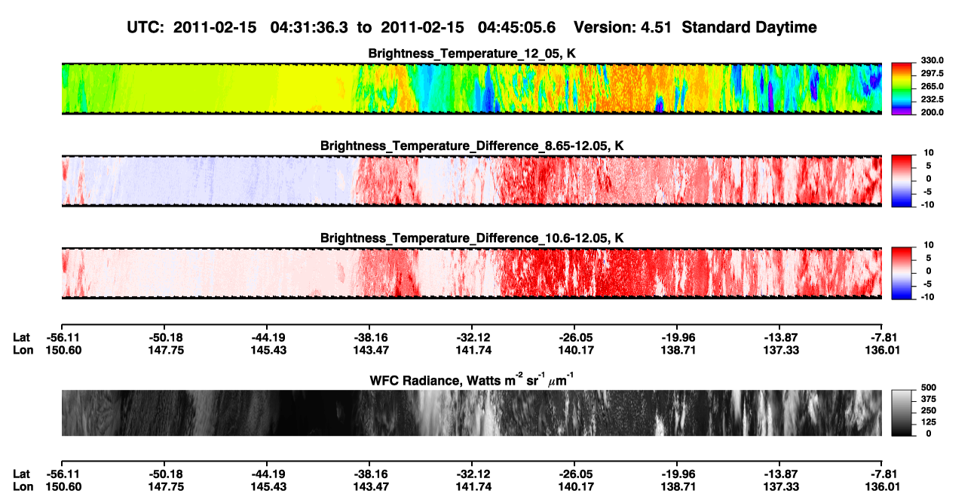Click longitude "137.33" on the upper axis

pos(779,350)
